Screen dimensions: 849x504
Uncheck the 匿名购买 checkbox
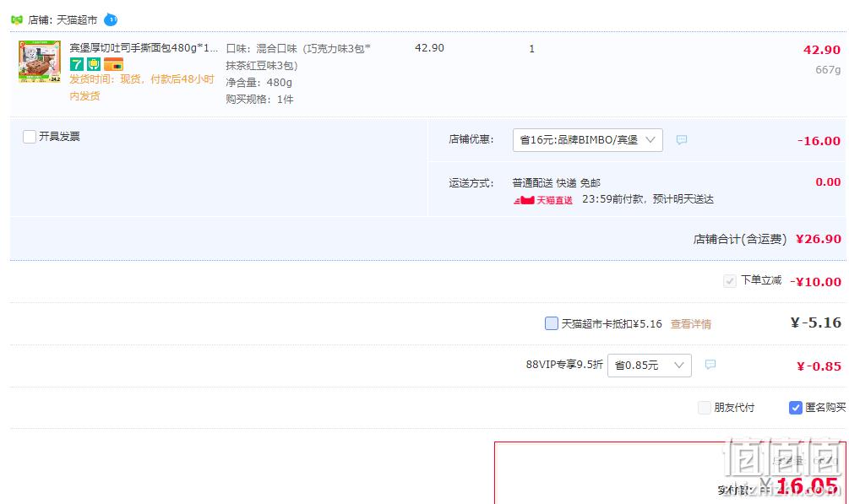796,408
